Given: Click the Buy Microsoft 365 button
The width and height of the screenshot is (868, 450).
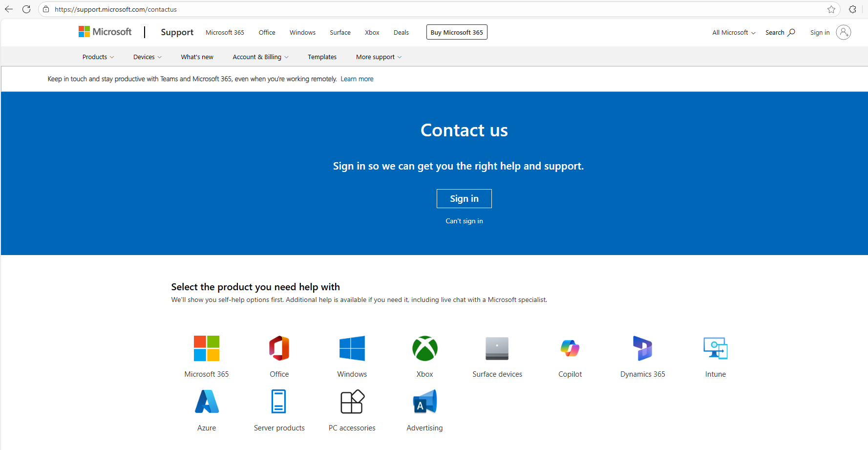Looking at the screenshot, I should tap(457, 32).
